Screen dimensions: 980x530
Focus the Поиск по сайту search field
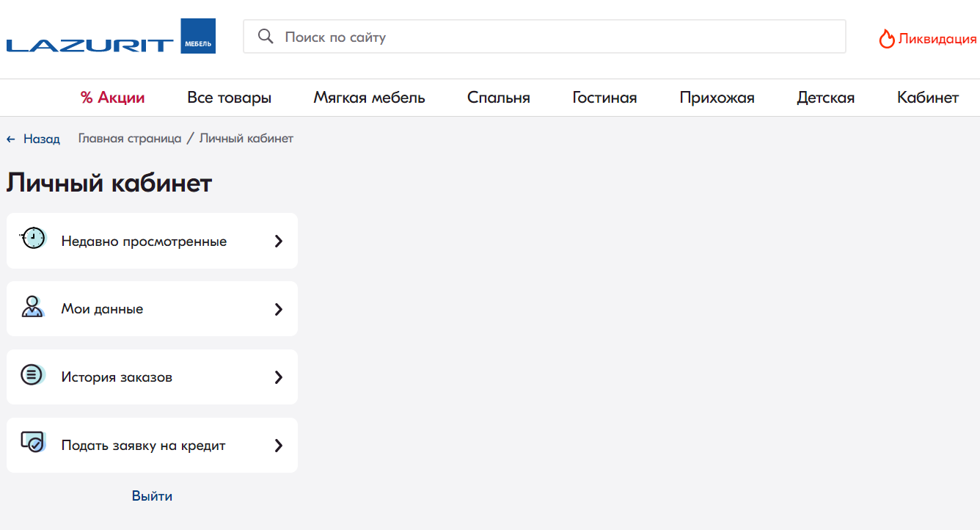[544, 37]
